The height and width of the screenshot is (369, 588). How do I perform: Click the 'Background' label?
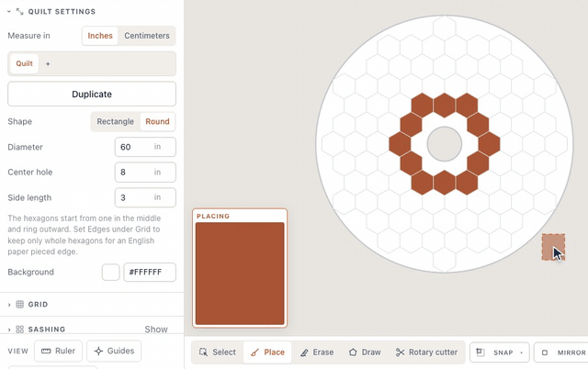click(x=30, y=272)
